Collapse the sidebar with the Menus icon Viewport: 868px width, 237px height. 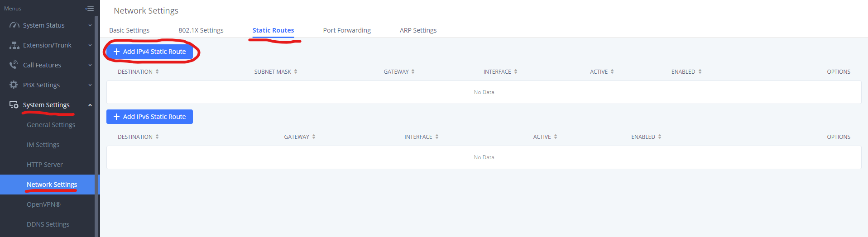(x=90, y=9)
